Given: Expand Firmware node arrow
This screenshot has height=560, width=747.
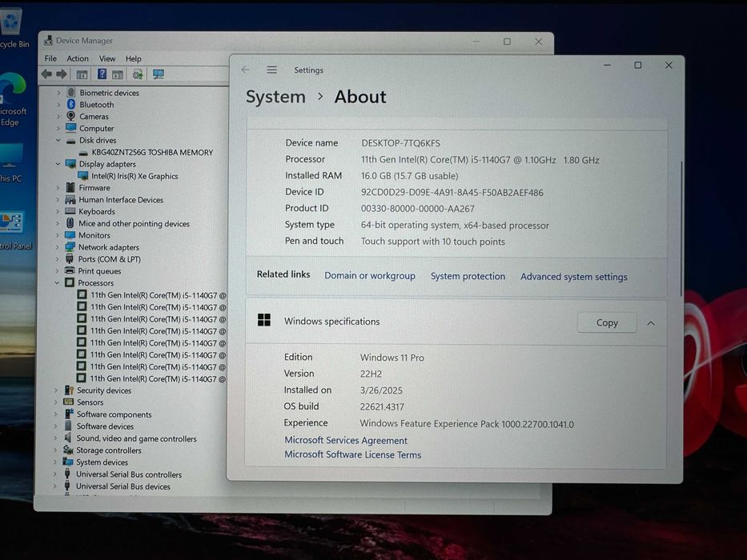Looking at the screenshot, I should coord(58,188).
